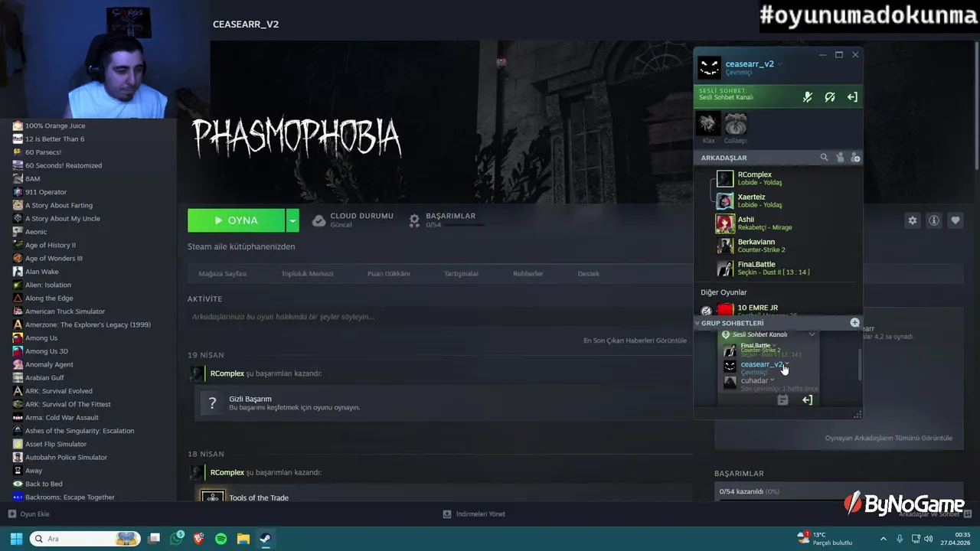This screenshot has height=551, width=980.
Task: Open Steam icon in the taskbar
Action: click(x=266, y=539)
